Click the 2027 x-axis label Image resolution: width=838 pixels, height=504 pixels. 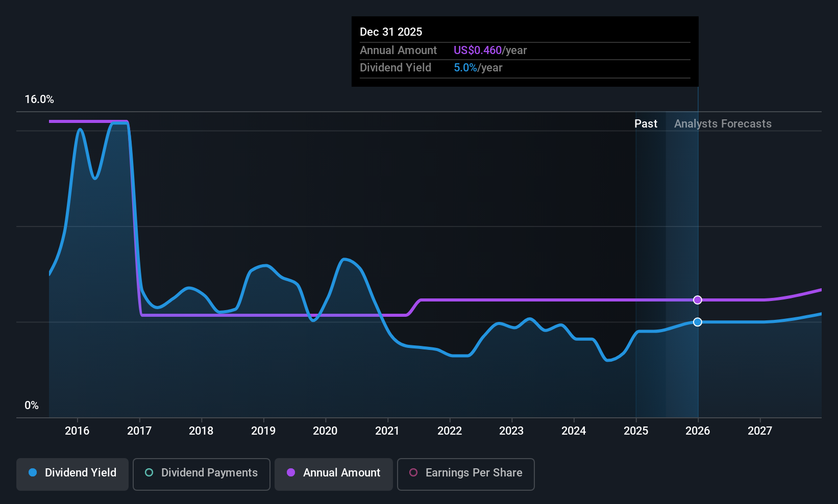click(x=760, y=431)
